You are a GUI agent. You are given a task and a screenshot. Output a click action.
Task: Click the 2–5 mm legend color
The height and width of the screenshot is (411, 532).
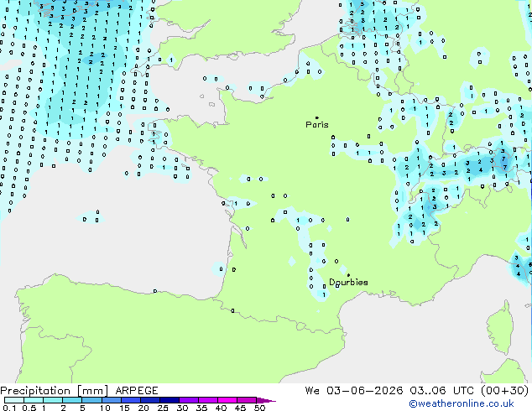point(72,400)
